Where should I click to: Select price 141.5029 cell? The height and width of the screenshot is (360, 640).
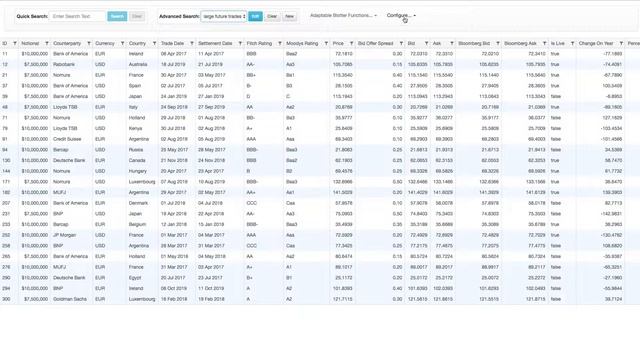pos(342,193)
